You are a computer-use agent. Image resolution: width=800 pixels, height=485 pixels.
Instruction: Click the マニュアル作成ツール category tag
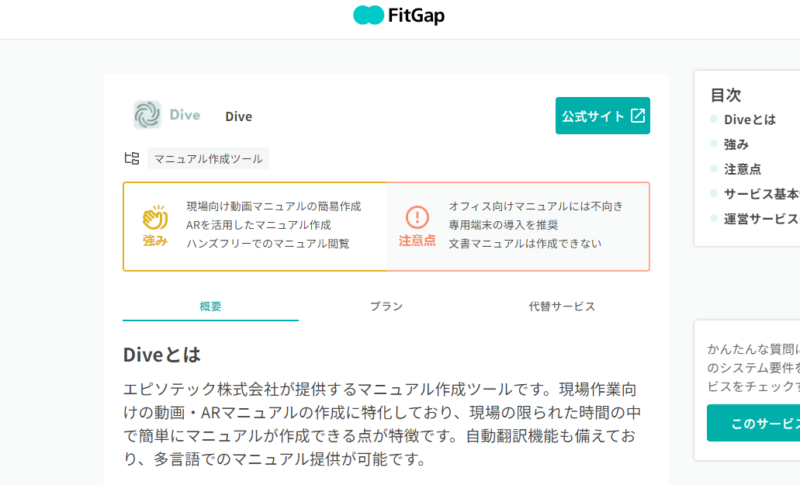pos(208,159)
